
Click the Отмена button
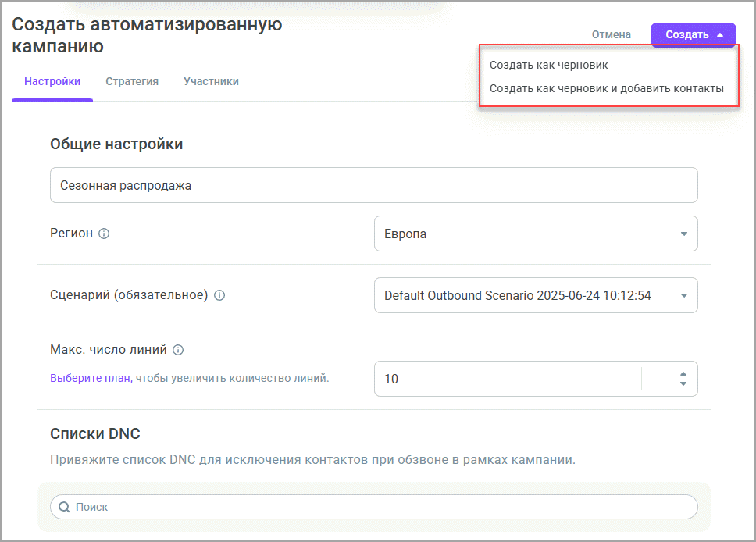(611, 34)
